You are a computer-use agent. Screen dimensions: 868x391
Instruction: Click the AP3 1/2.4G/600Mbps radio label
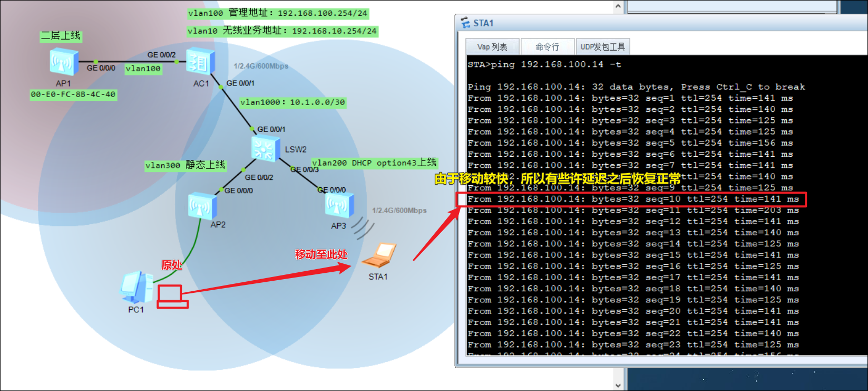pyautogui.click(x=399, y=211)
